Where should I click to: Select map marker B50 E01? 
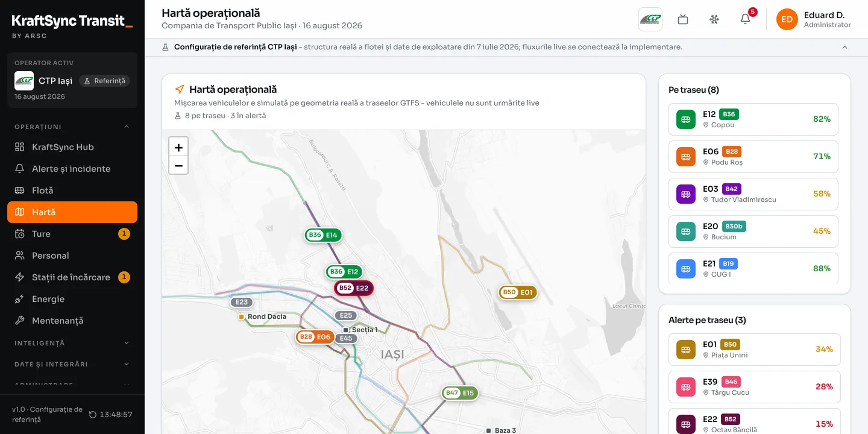[518, 292]
